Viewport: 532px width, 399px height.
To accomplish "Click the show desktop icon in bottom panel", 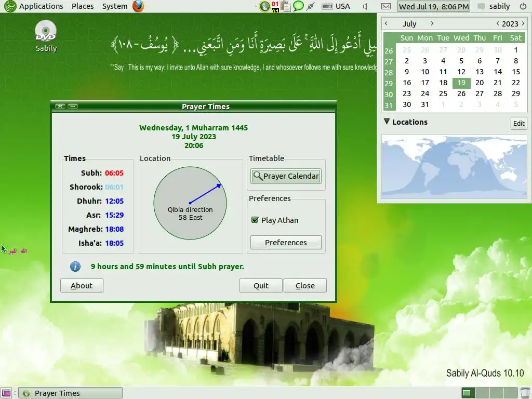I will [6, 393].
